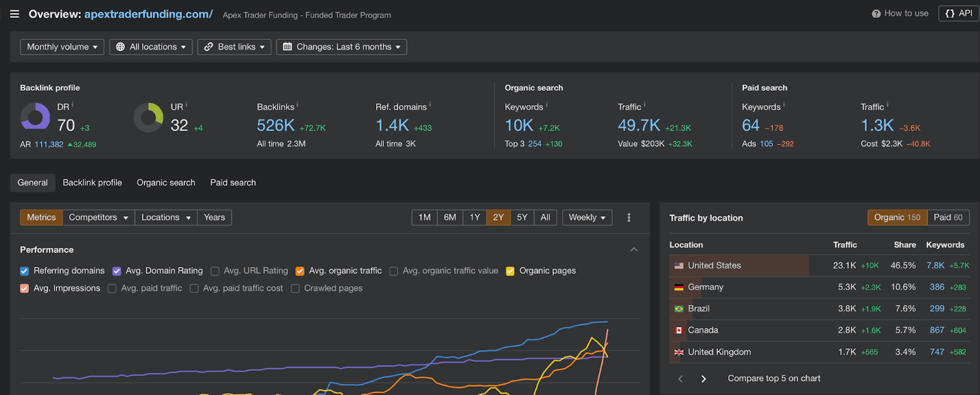Set chart range to 1M

(424, 217)
